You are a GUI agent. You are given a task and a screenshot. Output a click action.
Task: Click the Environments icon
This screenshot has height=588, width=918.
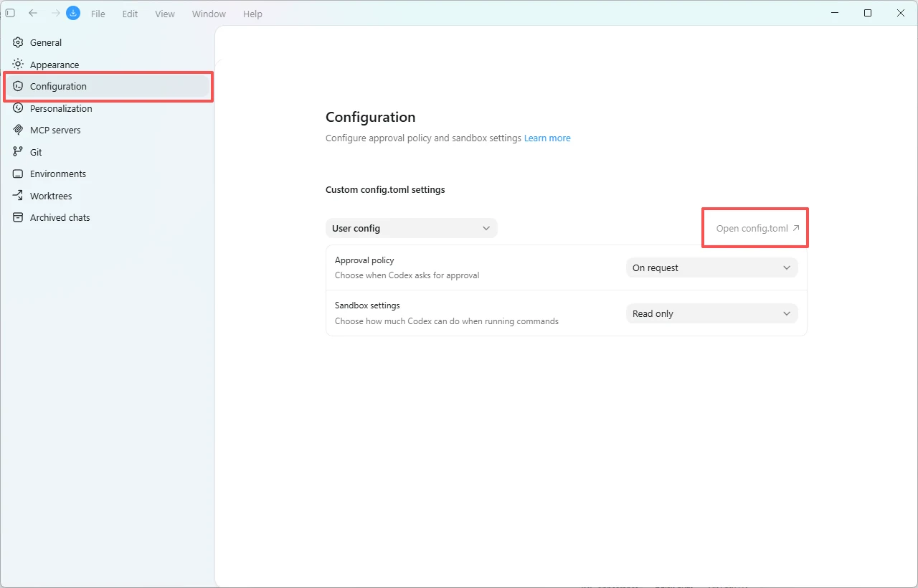[18, 174]
